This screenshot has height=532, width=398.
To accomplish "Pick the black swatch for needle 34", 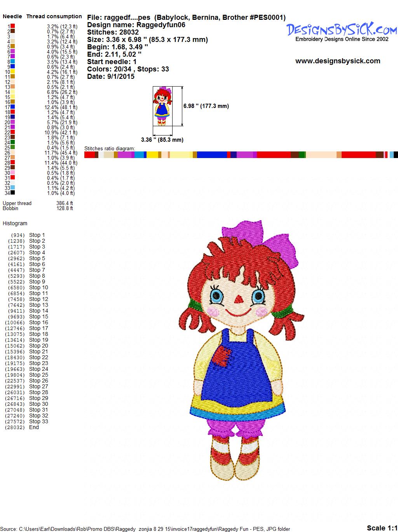I will (x=12, y=193).
